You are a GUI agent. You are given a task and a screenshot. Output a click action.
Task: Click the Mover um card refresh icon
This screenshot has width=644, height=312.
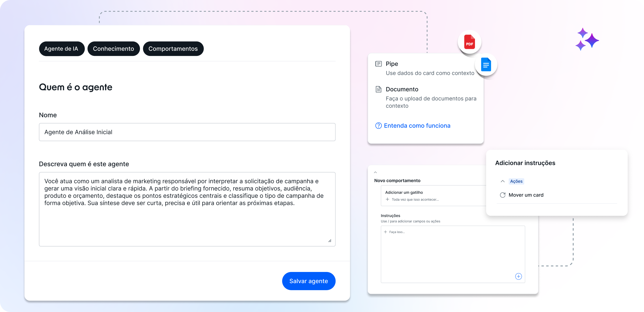(503, 195)
